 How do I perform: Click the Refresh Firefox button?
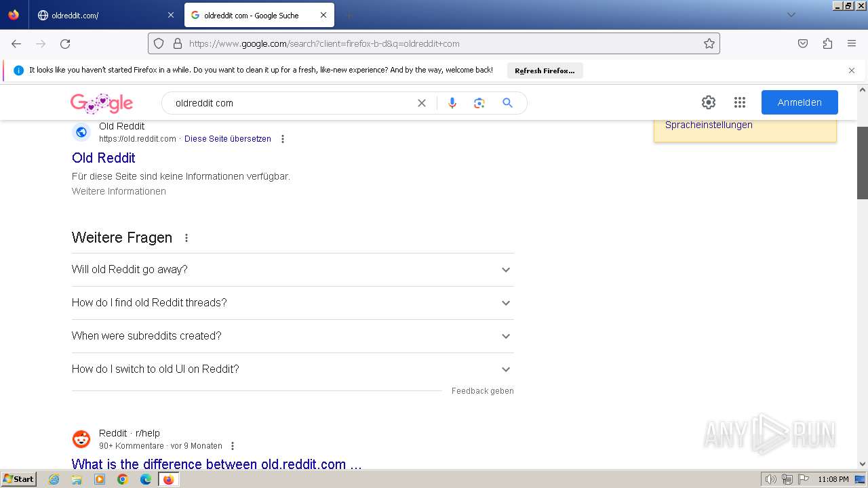545,70
